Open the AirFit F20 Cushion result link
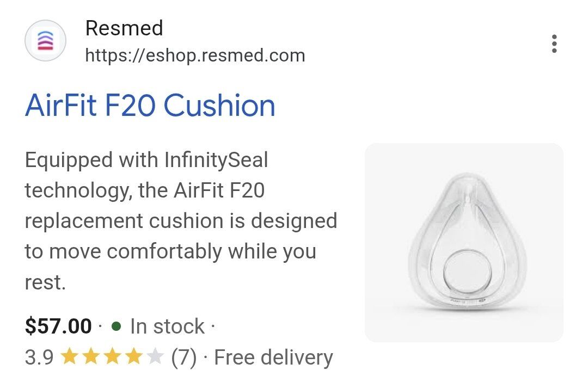Viewport: 588px width, 376px height. [x=150, y=106]
